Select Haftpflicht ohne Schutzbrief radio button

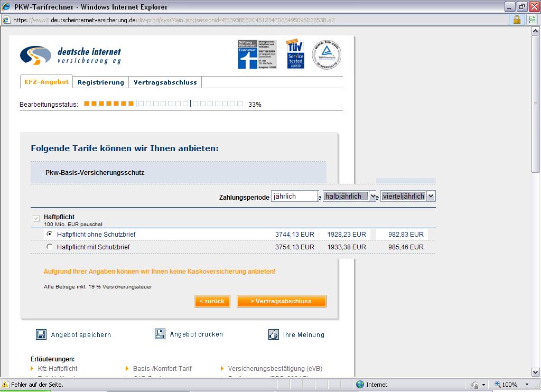point(50,234)
